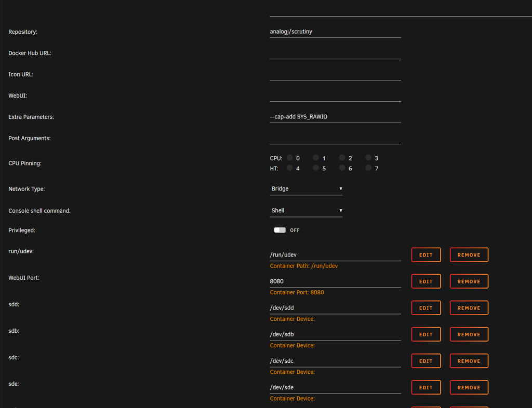Viewport: 532px width, 408px height.
Task: Enable the Privileged switch
Action: [x=280, y=230]
